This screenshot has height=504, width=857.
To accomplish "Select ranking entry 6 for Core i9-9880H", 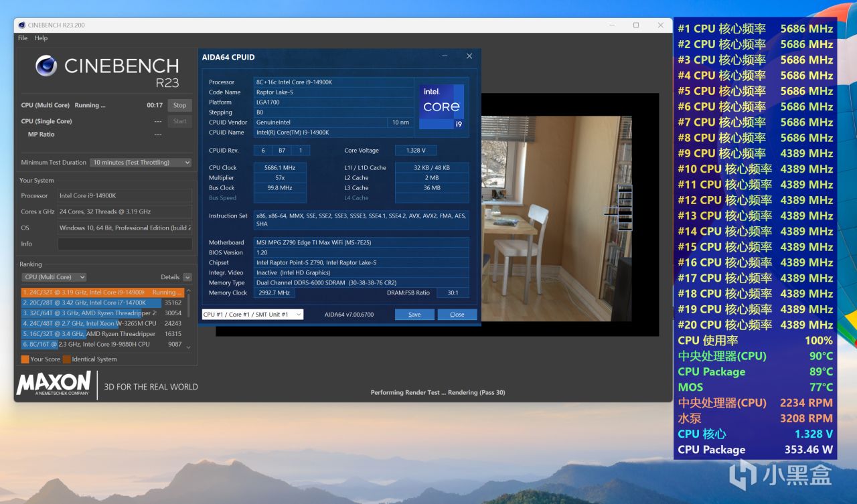I will click(x=102, y=344).
